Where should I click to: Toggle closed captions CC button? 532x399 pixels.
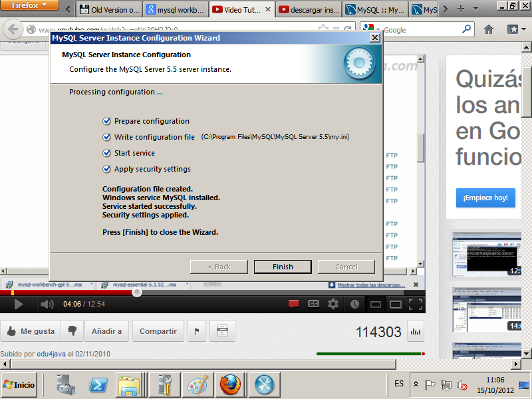click(x=313, y=304)
